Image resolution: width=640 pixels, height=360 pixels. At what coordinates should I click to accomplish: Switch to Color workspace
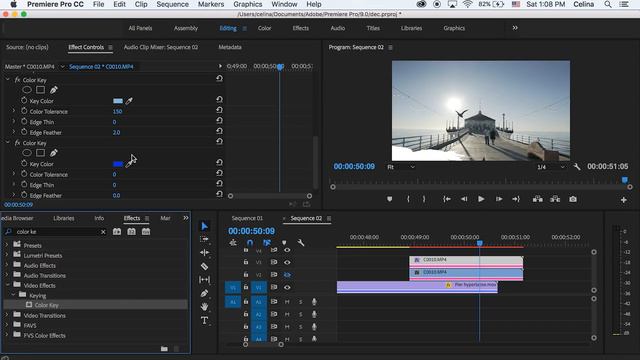(x=264, y=28)
